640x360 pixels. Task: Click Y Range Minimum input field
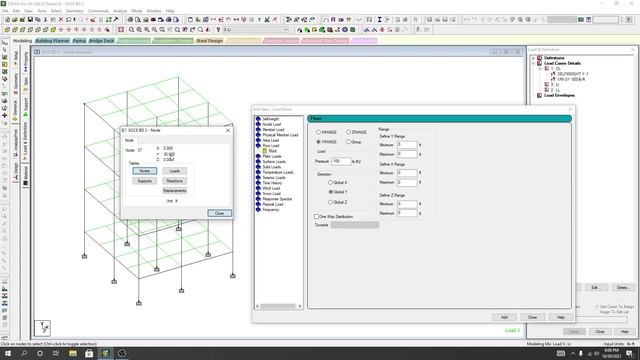pyautogui.click(x=407, y=144)
